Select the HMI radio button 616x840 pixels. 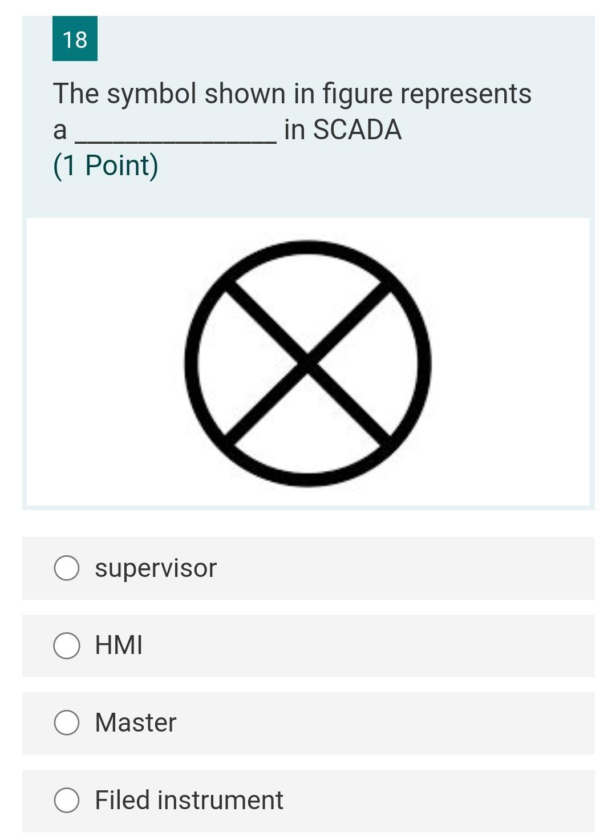click(x=67, y=645)
